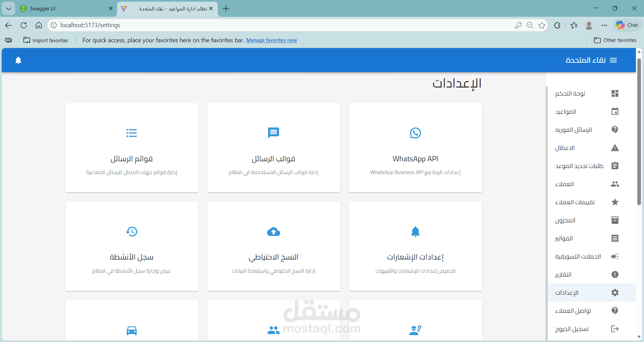Click the logout icon for تسجيل الخروج
This screenshot has height=342, width=644.
[615, 329]
